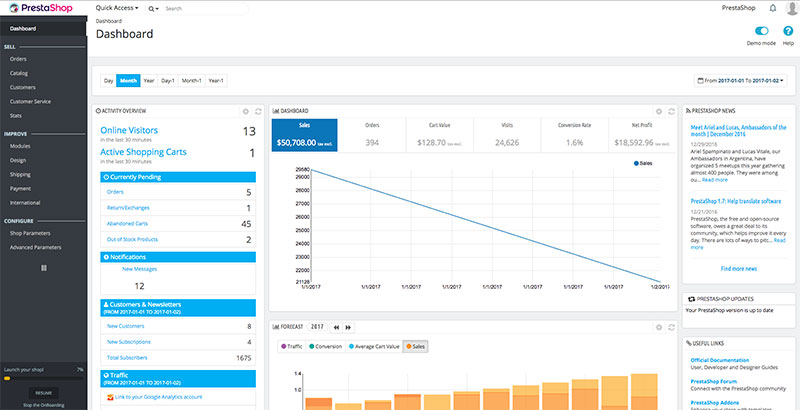Toggle Average Cart Value forecast series

(374, 346)
